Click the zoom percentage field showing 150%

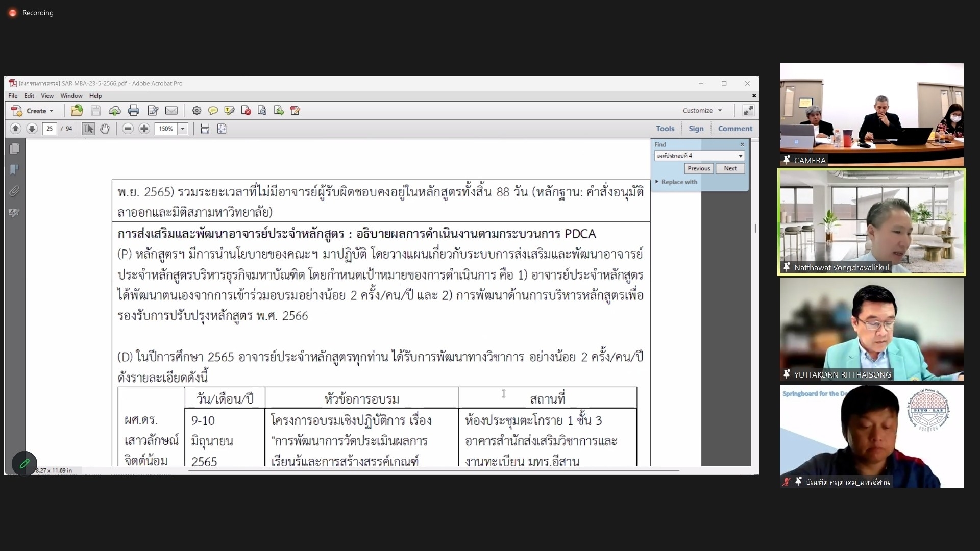pyautogui.click(x=166, y=129)
